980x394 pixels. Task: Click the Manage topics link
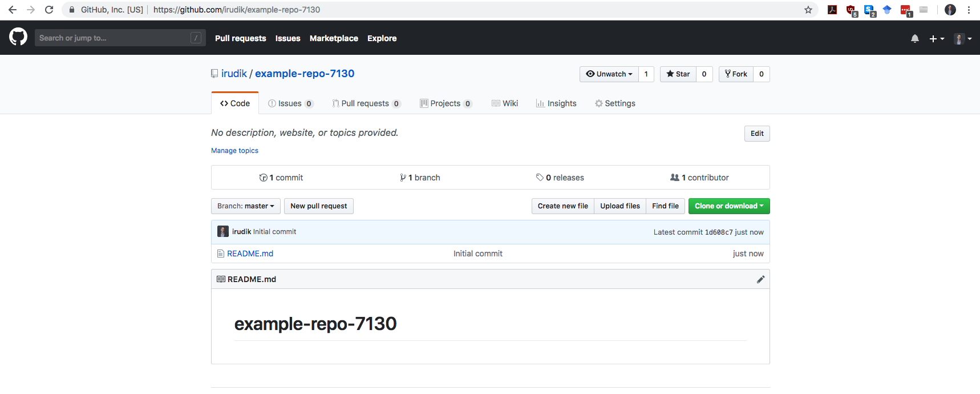coord(234,151)
